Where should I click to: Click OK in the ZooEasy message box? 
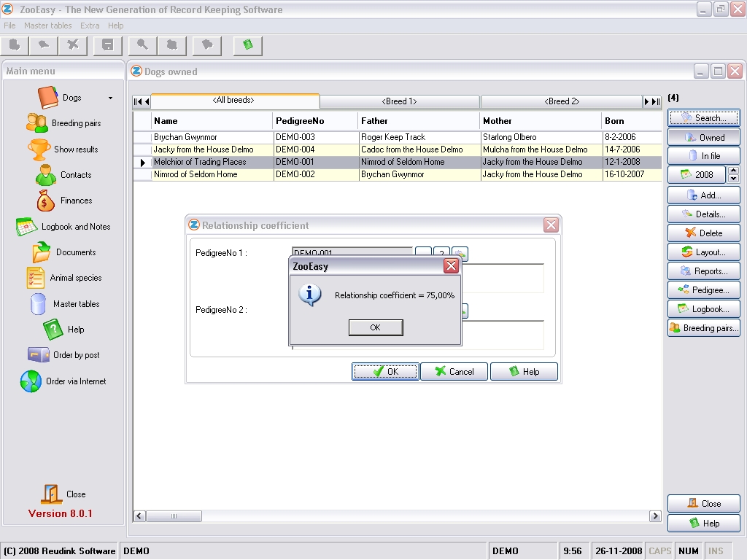376,327
